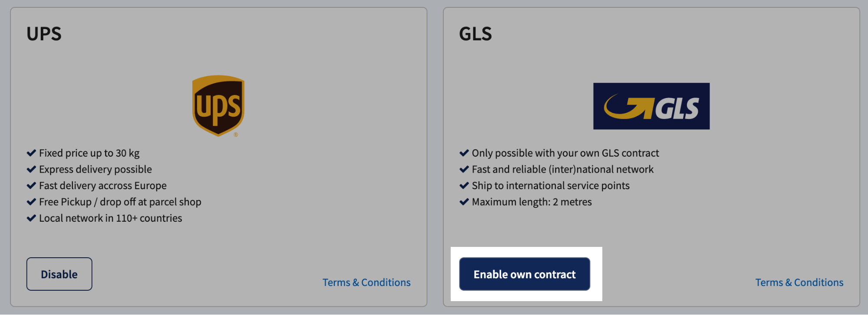Click the checkmark beside 'Free Pickup / drop off'
The height and width of the screenshot is (315, 868).
[31, 201]
